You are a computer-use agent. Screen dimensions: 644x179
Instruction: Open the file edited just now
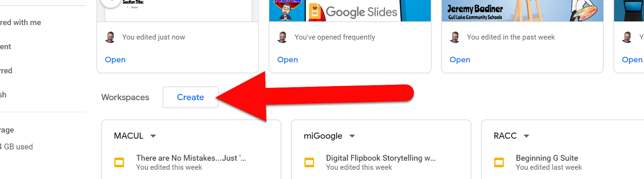point(115,60)
